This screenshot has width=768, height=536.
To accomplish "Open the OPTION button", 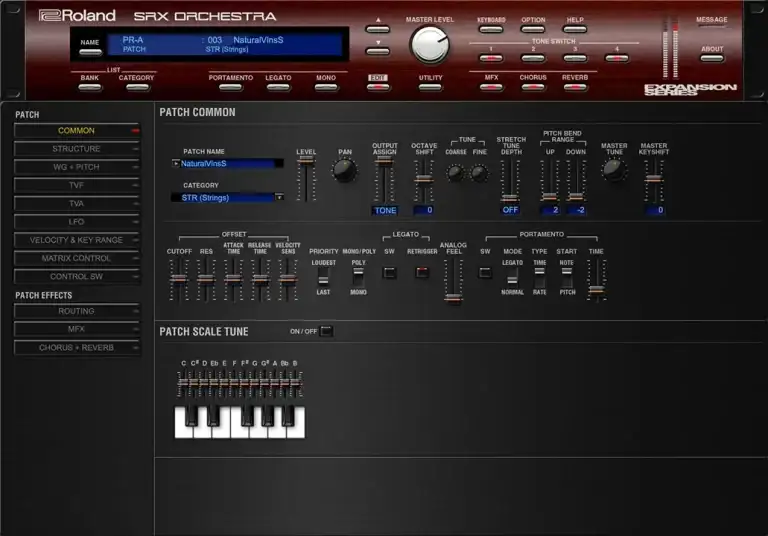I will [x=533, y=29].
